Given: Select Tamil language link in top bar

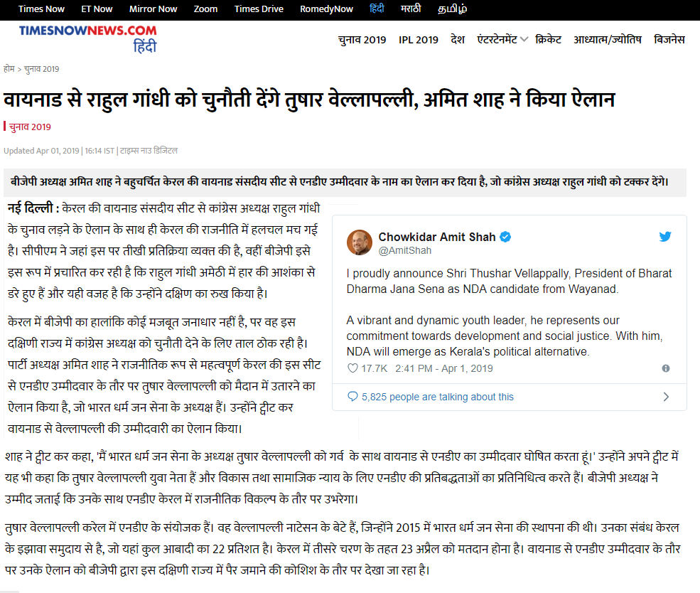Looking at the screenshot, I should point(452,9).
